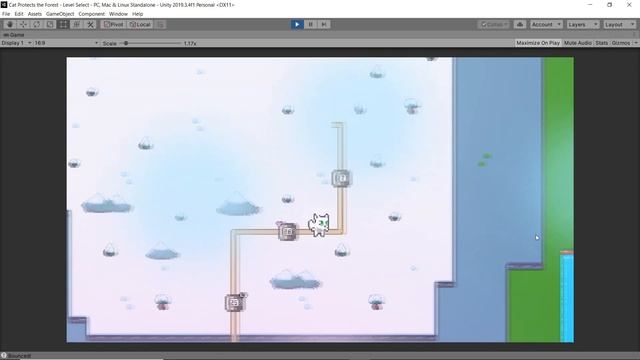640x360 pixels.
Task: Open the Display 1 dropdown
Action: point(16,43)
